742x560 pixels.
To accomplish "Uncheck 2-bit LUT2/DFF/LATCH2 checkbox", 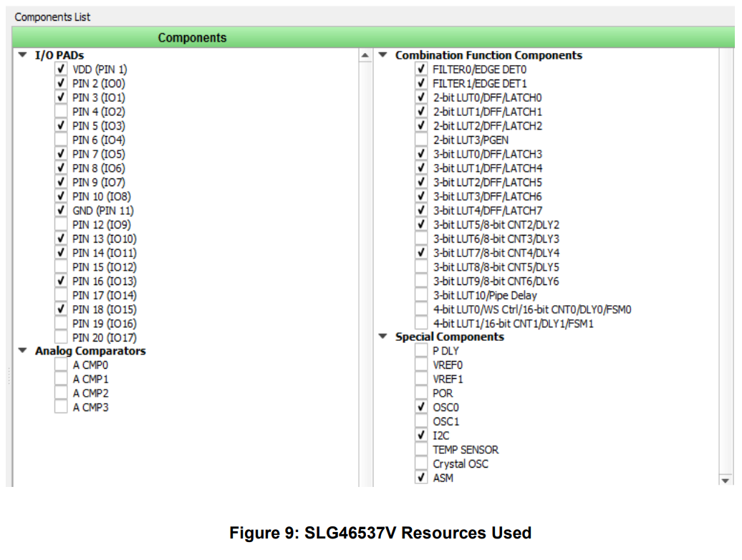I will pyautogui.click(x=421, y=126).
